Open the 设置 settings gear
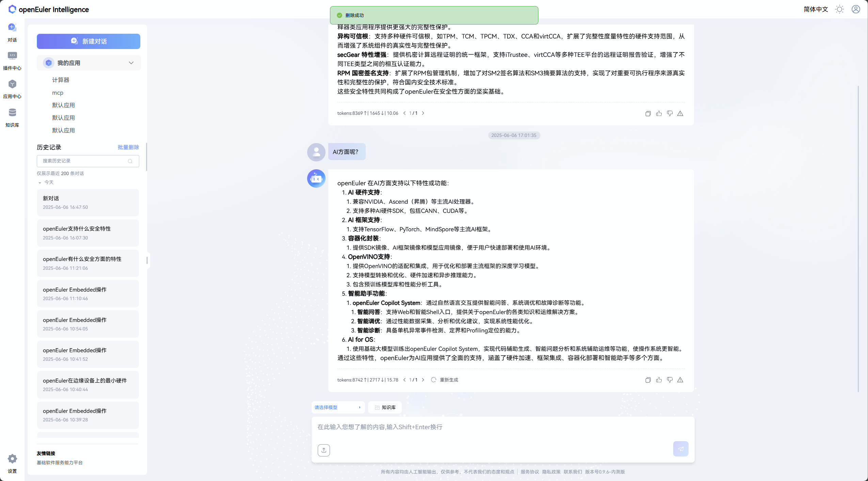Image resolution: width=868 pixels, height=481 pixels. [x=12, y=463]
